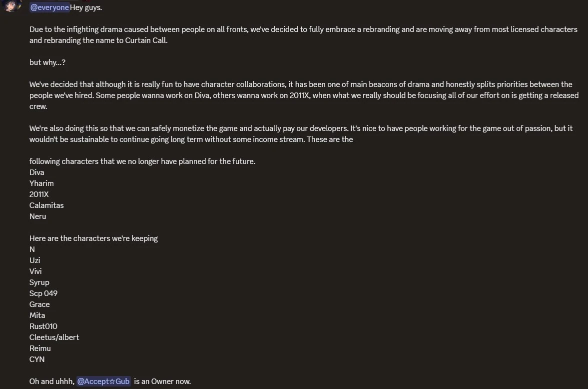Image resolution: width=588 pixels, height=389 pixels.
Task: Click the @everyone mention
Action: [x=49, y=7]
